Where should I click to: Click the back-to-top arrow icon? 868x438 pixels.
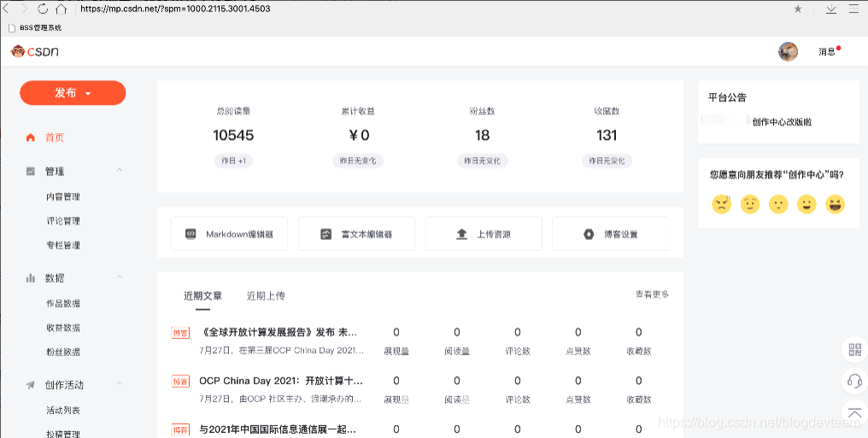tap(854, 412)
